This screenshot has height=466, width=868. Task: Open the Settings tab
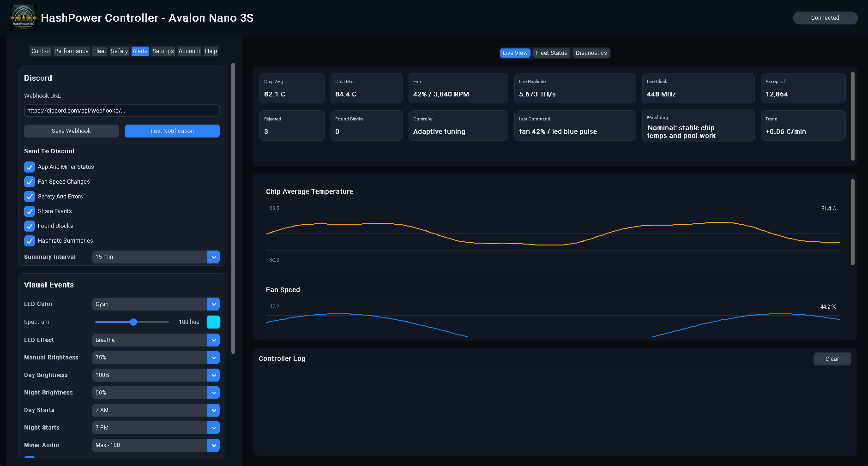click(x=163, y=51)
